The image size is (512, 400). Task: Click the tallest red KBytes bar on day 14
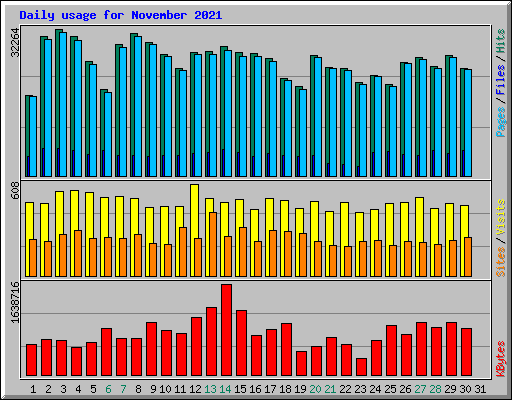(x=226, y=330)
